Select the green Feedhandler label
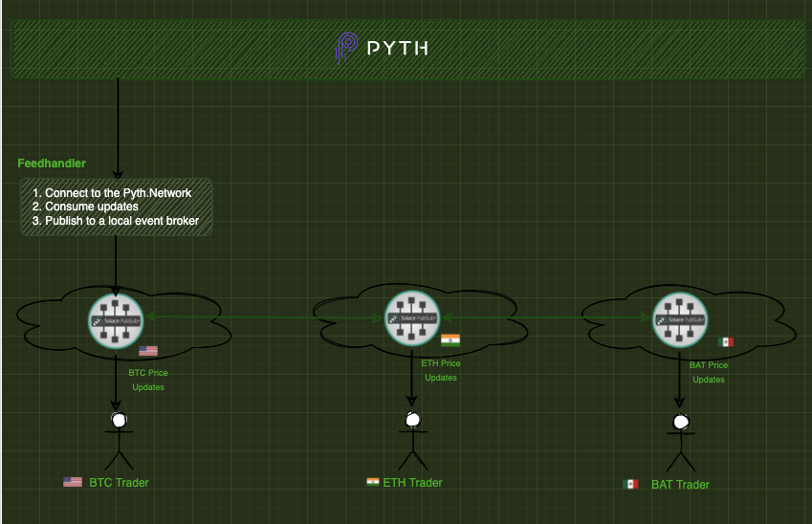Image resolution: width=812 pixels, height=524 pixels. 52,164
